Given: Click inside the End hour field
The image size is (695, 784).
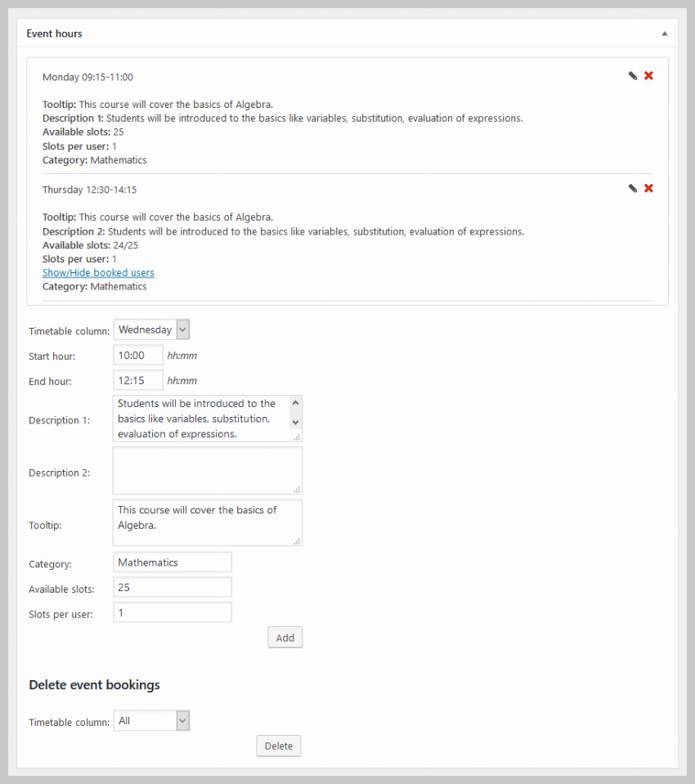Looking at the screenshot, I should [x=137, y=380].
